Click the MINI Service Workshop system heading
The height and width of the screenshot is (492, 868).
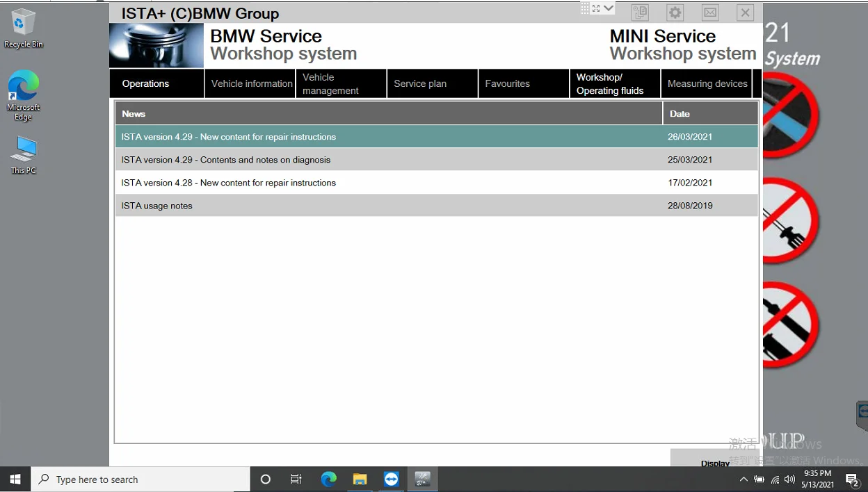tap(682, 45)
